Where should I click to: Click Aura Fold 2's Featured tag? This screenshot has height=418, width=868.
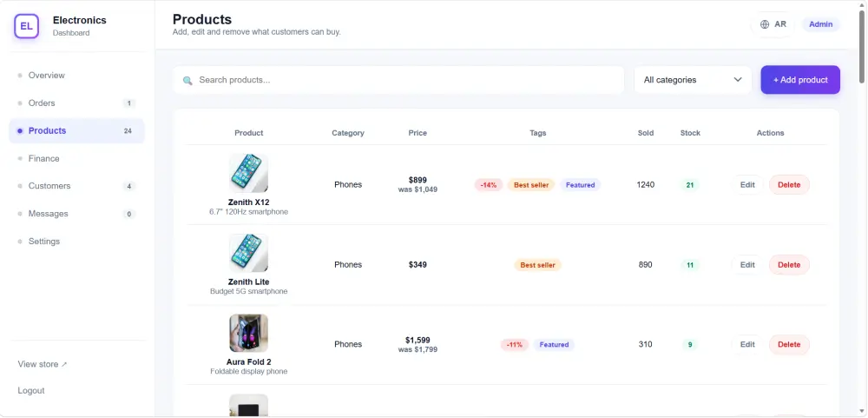[x=554, y=345]
